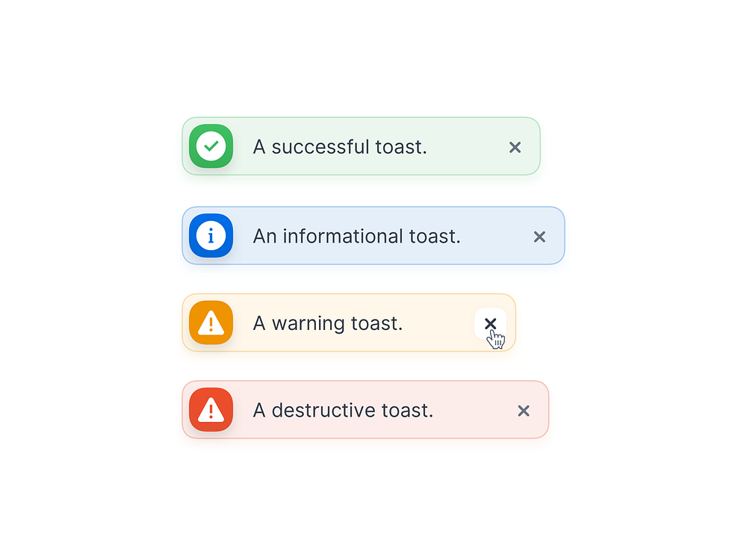Screen dimensions: 747x560
Task: Click the hovered close button on the warning toast
Action: pos(491,323)
